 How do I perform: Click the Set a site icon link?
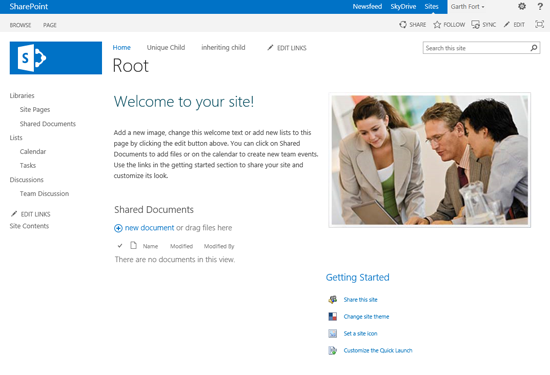tap(361, 333)
